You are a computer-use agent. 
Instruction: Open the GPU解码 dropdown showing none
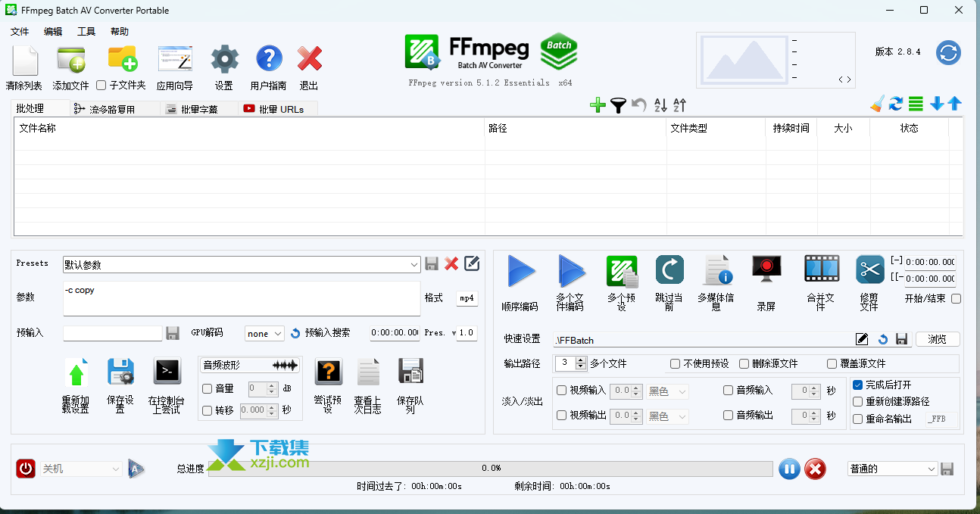click(264, 333)
